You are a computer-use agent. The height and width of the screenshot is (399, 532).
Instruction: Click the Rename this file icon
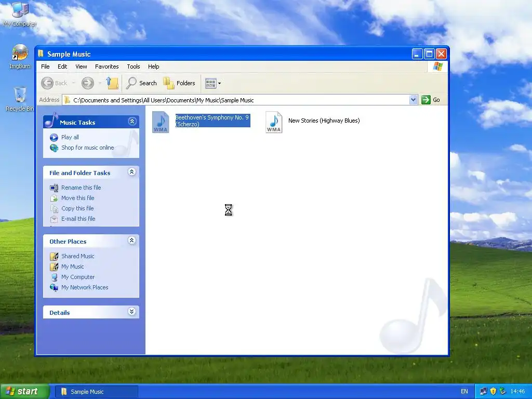point(54,188)
